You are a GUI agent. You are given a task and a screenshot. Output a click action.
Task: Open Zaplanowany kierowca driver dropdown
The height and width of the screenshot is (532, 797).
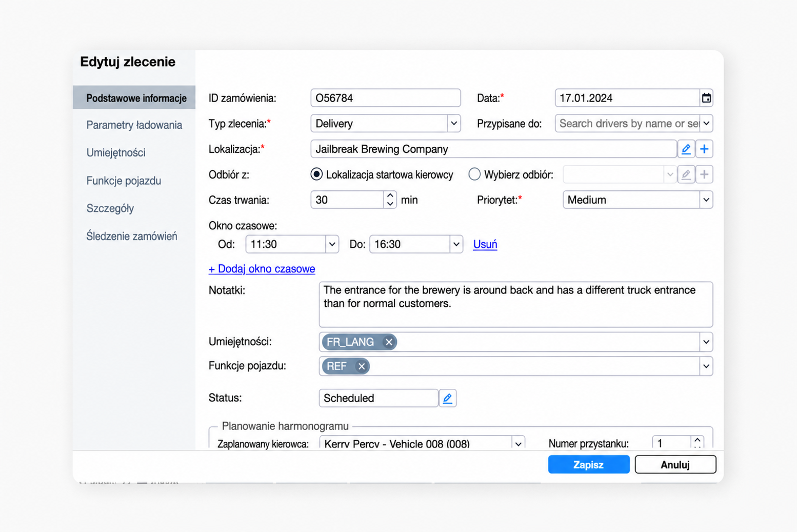pyautogui.click(x=519, y=444)
